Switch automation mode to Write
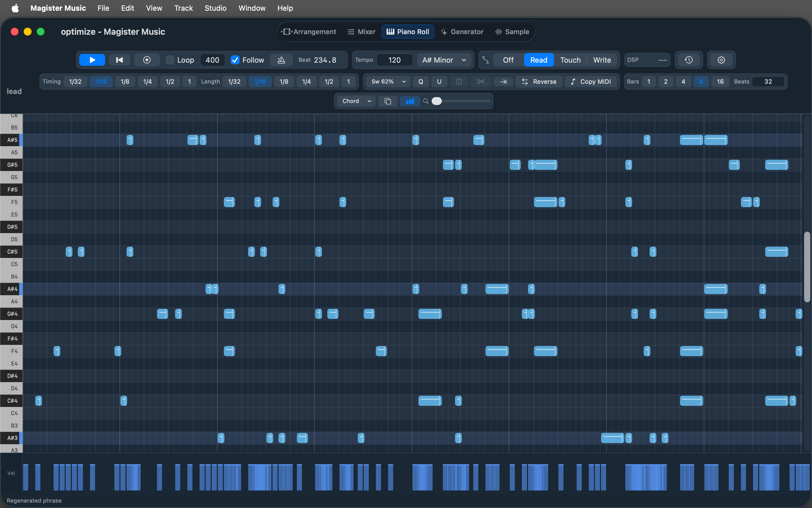This screenshot has width=812, height=508. pos(602,60)
